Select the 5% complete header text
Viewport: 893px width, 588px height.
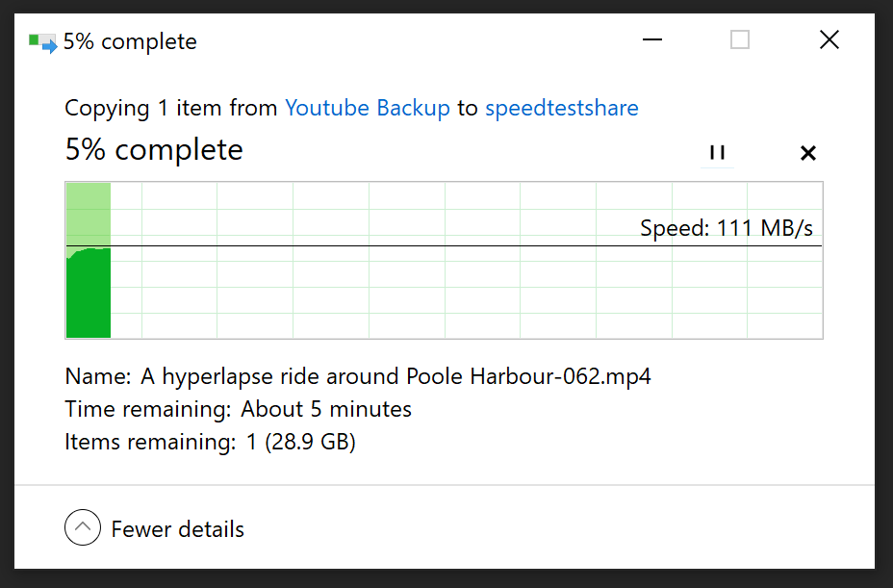click(153, 149)
